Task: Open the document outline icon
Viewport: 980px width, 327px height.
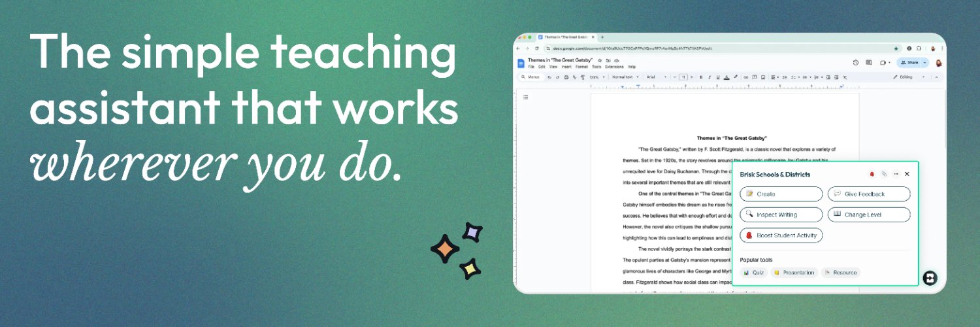Action: [x=525, y=97]
